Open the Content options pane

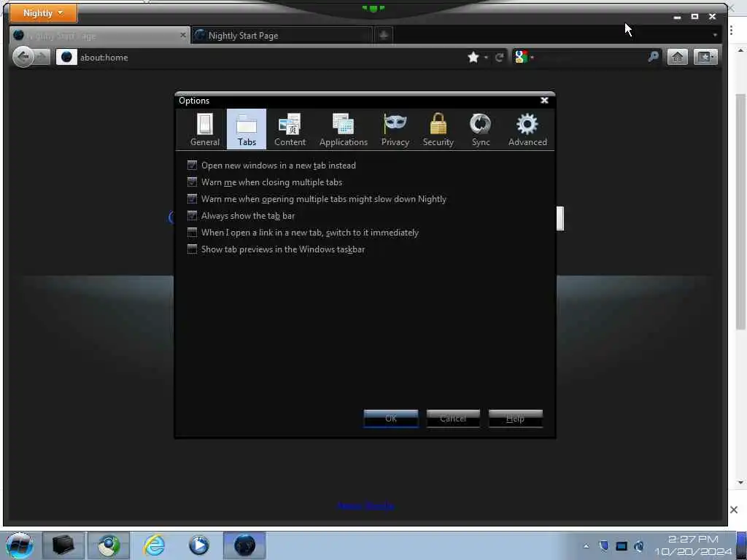[x=290, y=129]
